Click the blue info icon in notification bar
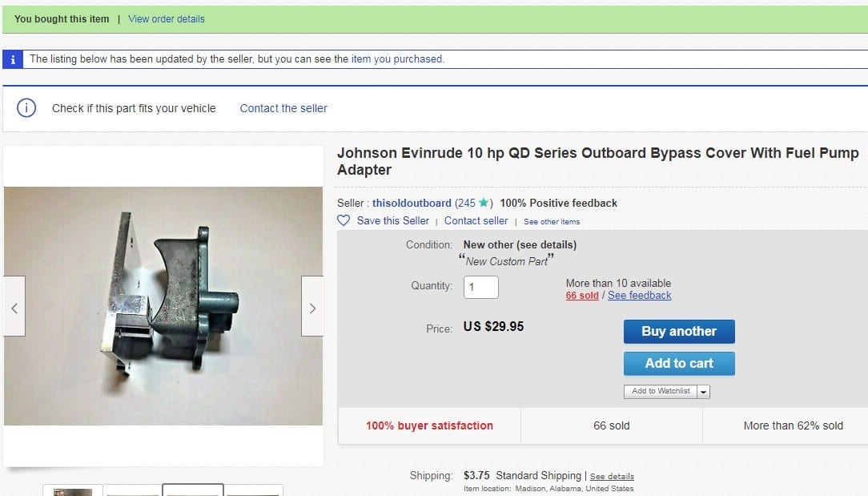 (x=13, y=59)
